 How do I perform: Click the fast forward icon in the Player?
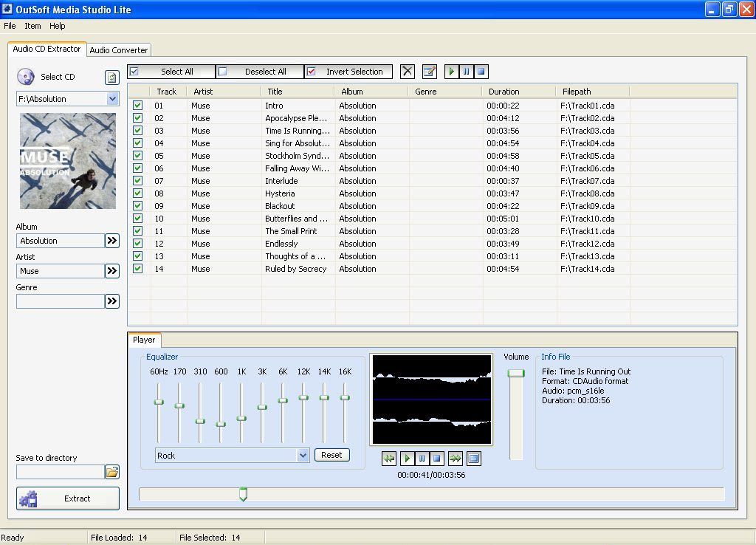pyautogui.click(x=456, y=459)
